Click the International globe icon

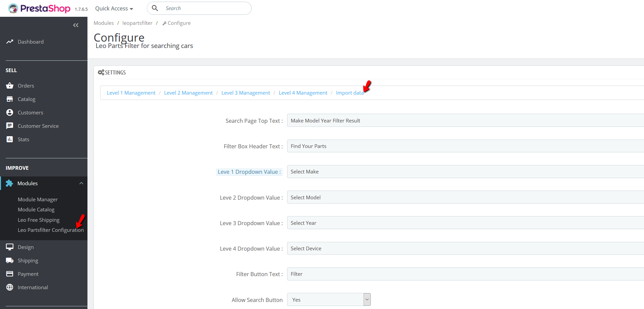[10, 287]
